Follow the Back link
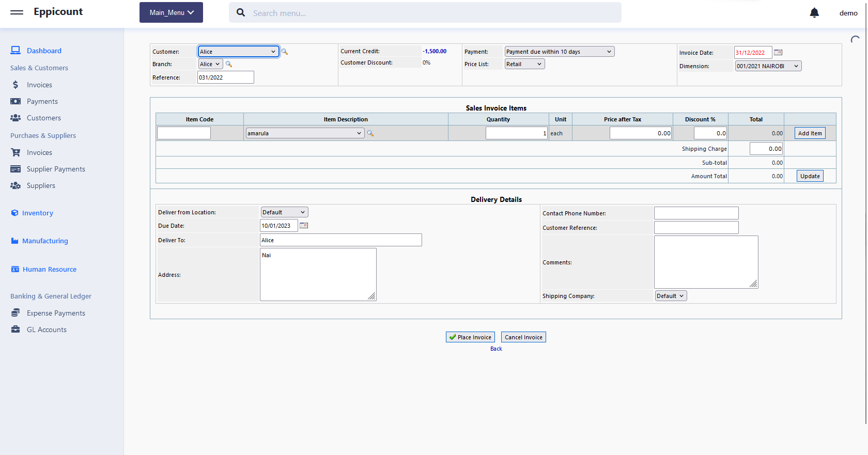868x455 pixels. 496,349
